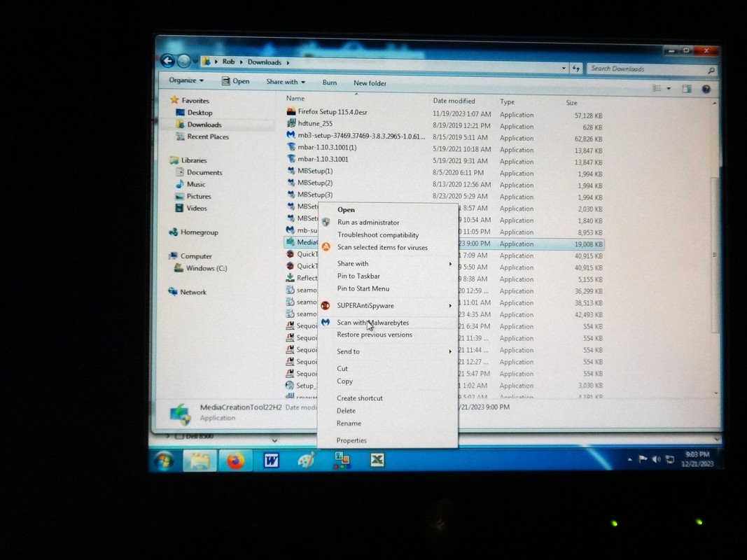Expand the Organize dropdown menu
This screenshot has width=747, height=560.
(186, 80)
